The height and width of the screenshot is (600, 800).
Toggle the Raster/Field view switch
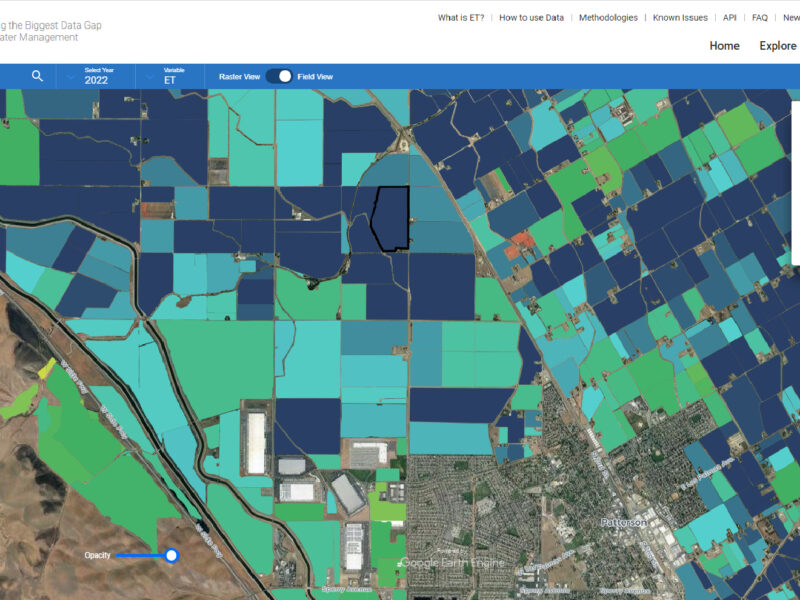click(279, 76)
